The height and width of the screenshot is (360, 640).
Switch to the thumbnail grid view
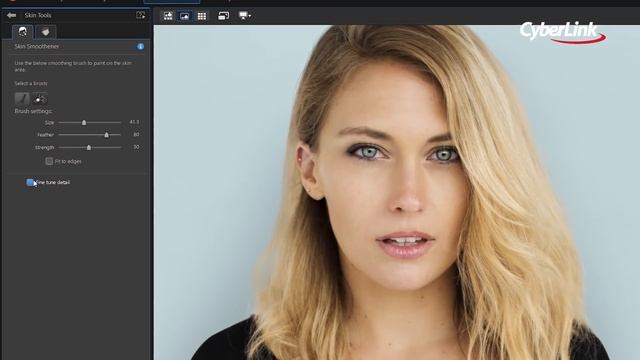(202, 16)
